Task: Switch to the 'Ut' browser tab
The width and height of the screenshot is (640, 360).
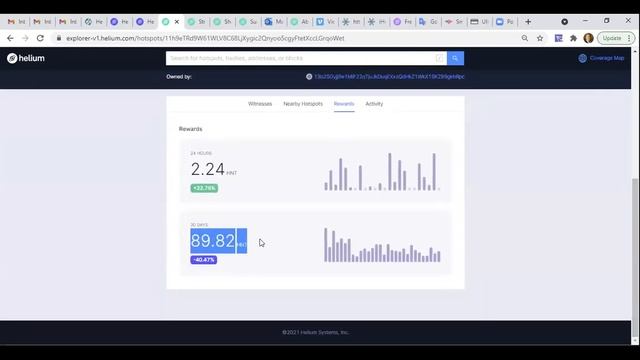Action: pos(480,22)
